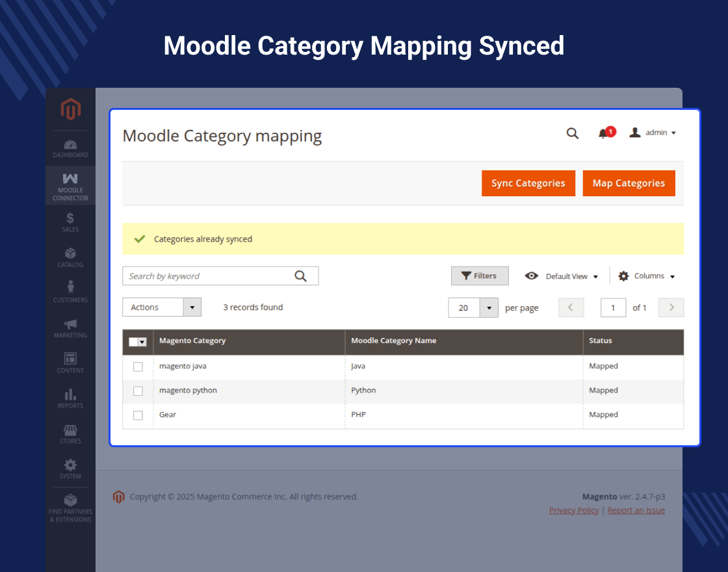This screenshot has width=728, height=572.
Task: Open Moodle Connector menu
Action: click(70, 186)
